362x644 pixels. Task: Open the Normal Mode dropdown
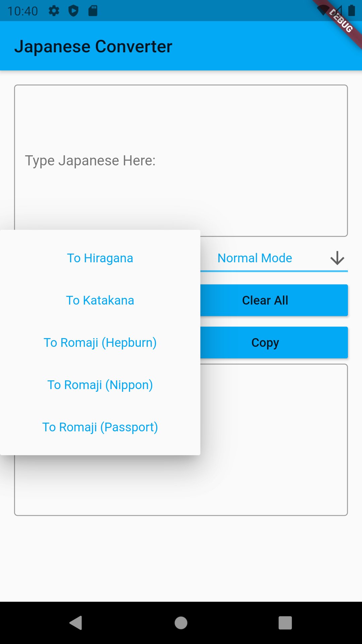[x=255, y=258]
